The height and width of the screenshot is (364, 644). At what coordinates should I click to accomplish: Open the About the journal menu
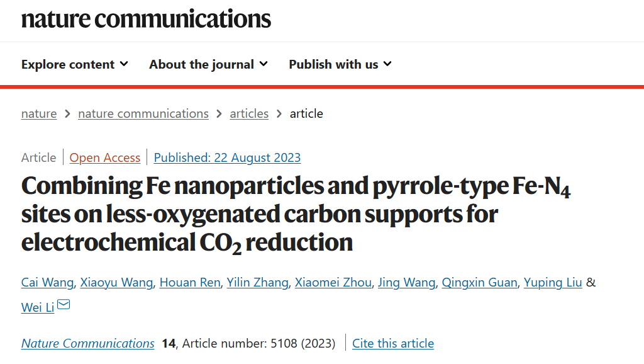208,64
